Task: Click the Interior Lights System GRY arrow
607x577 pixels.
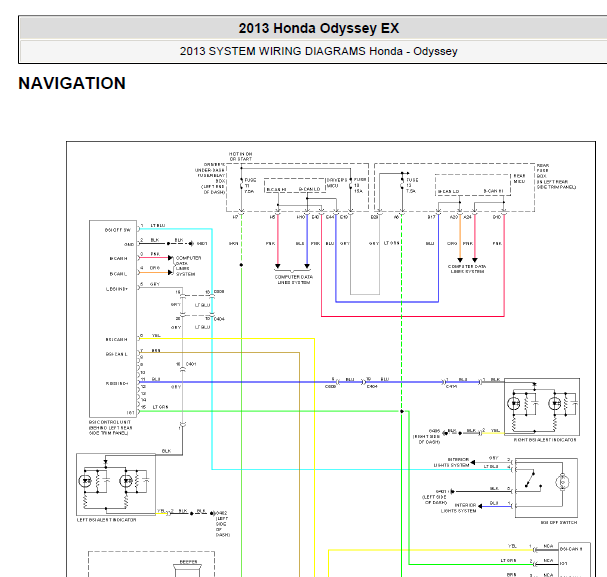Action: (x=473, y=462)
